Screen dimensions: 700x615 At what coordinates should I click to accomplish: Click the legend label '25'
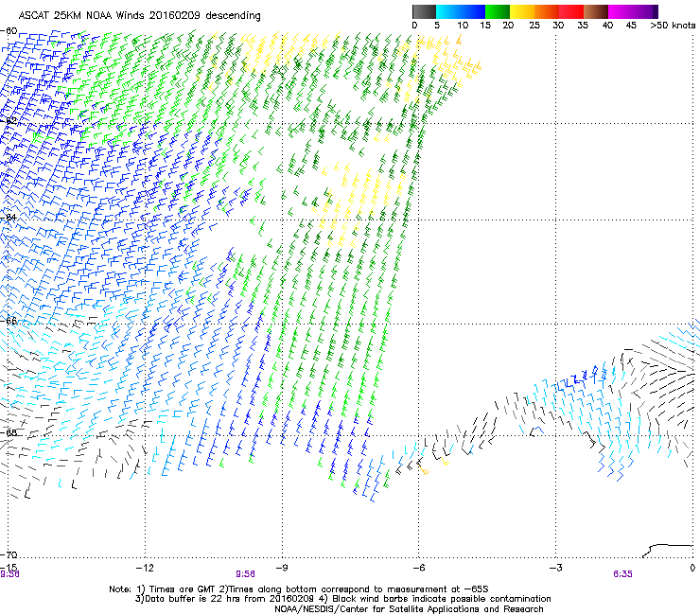coord(534,26)
